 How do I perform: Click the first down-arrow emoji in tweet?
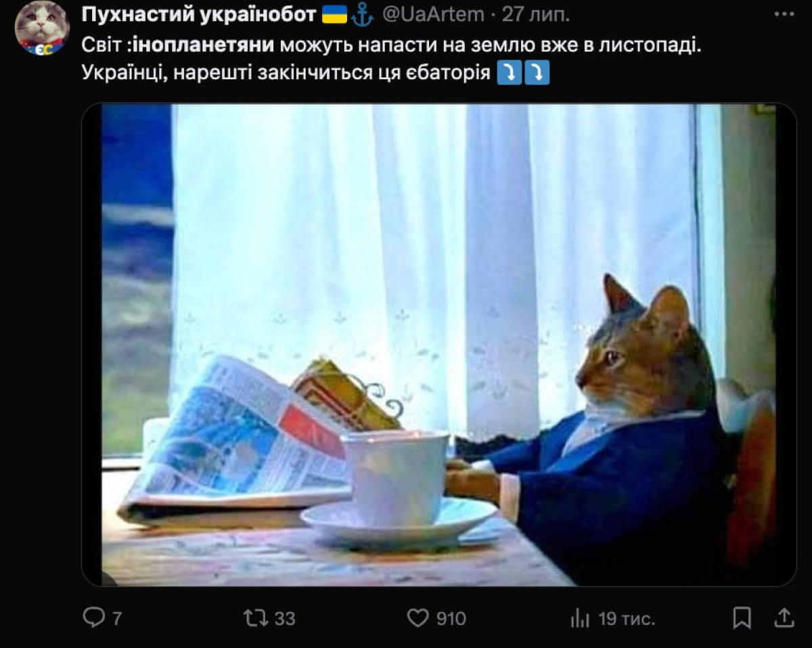point(509,73)
